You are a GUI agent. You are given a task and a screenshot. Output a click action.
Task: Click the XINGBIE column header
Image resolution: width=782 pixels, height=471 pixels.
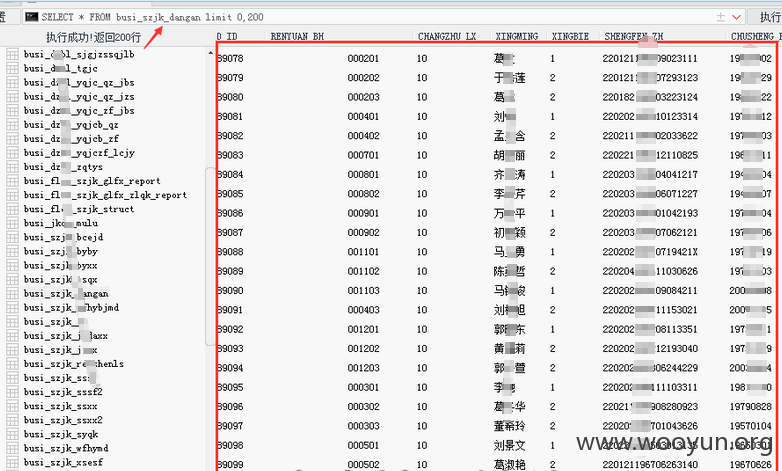pyautogui.click(x=570, y=36)
